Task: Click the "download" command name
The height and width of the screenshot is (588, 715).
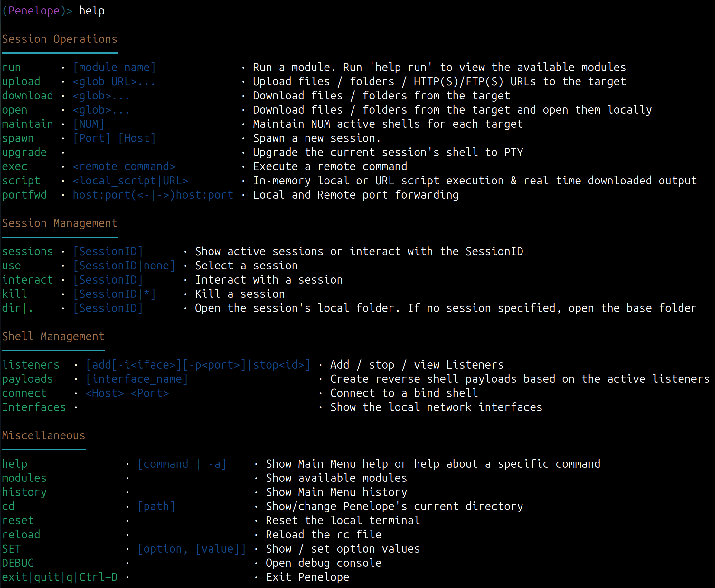Action: click(x=27, y=96)
